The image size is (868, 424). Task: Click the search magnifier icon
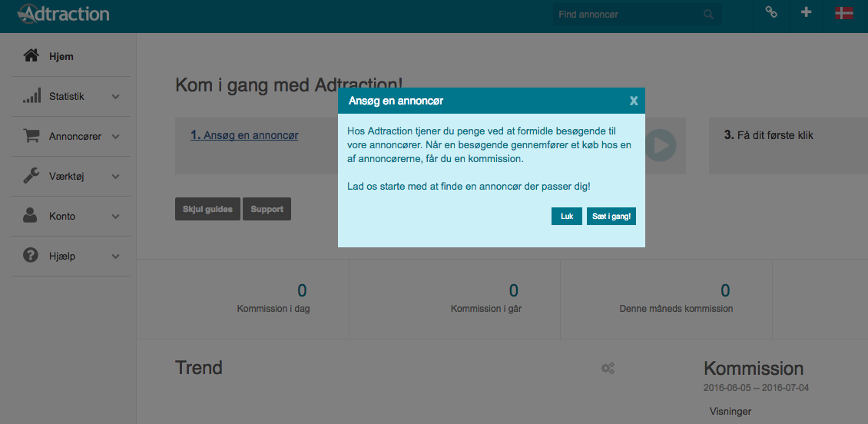(x=708, y=15)
